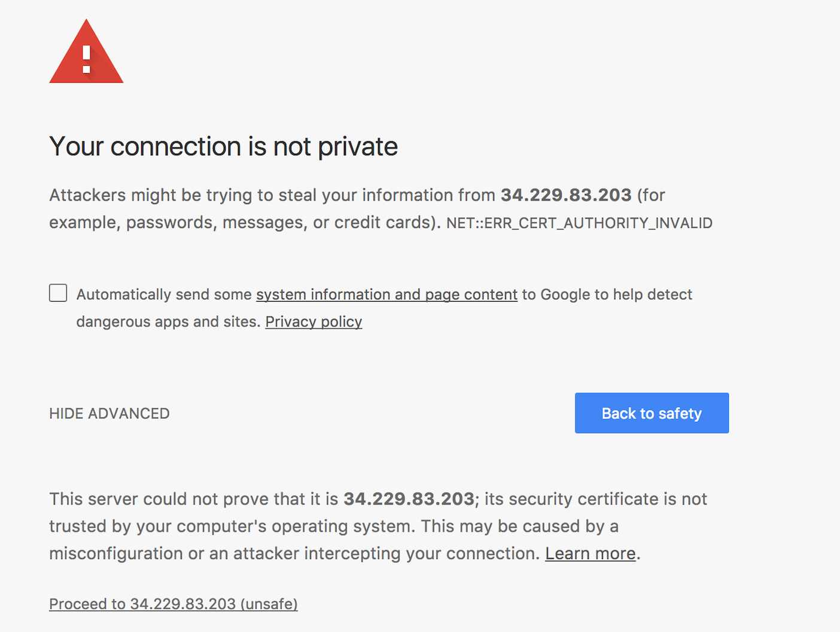Open the Privacy policy link

(x=314, y=322)
